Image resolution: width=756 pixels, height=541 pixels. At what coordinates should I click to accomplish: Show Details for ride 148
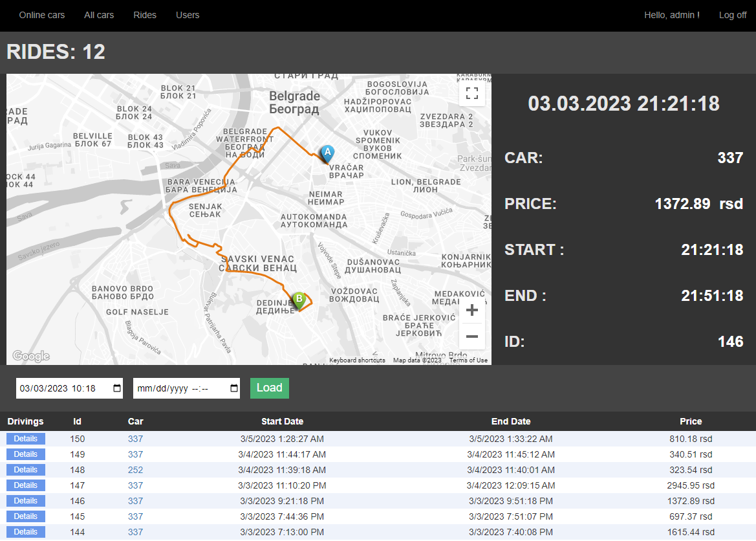click(26, 470)
